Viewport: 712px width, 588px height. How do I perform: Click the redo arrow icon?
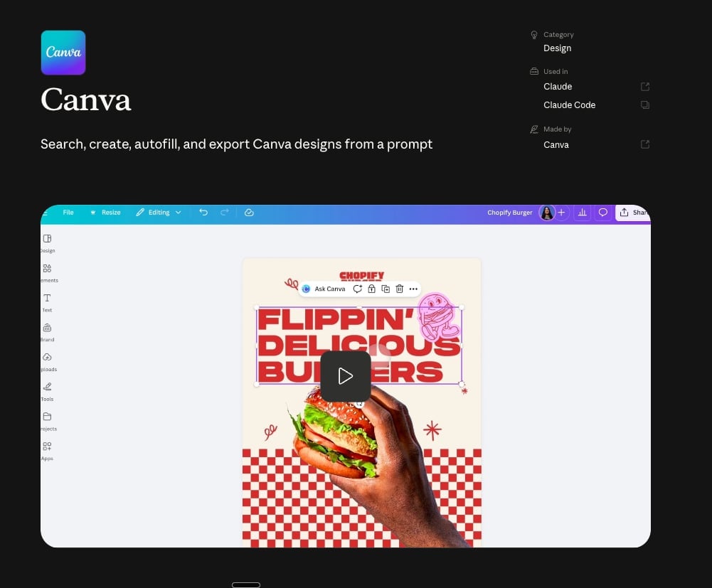(224, 213)
